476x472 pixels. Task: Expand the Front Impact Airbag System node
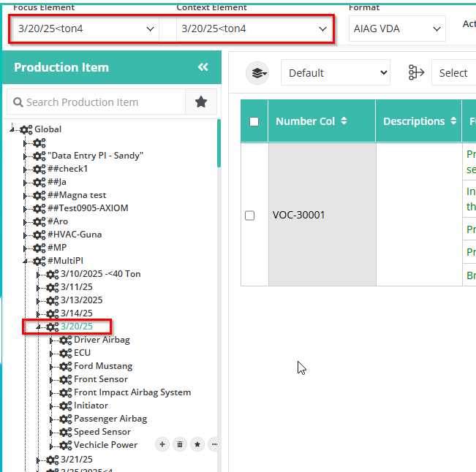point(51,393)
